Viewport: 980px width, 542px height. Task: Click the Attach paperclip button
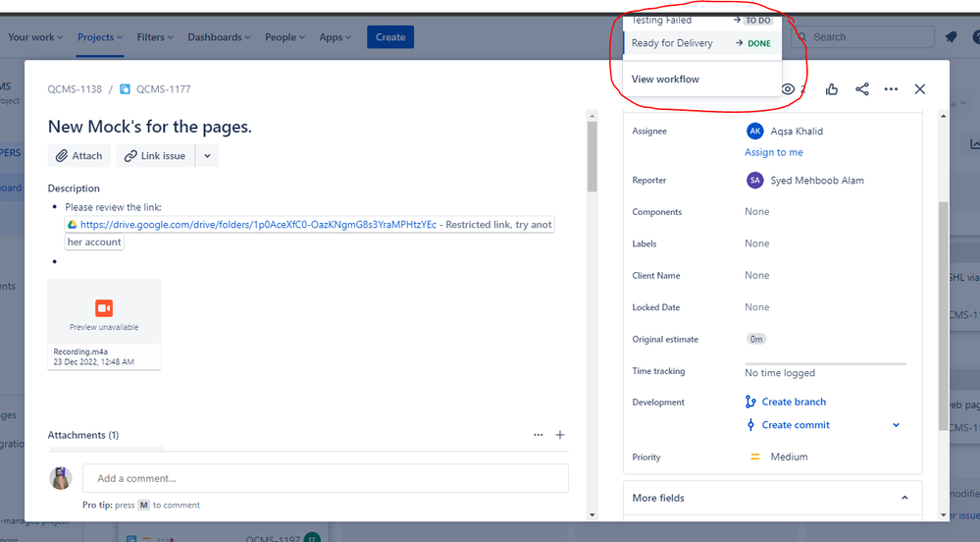point(79,156)
